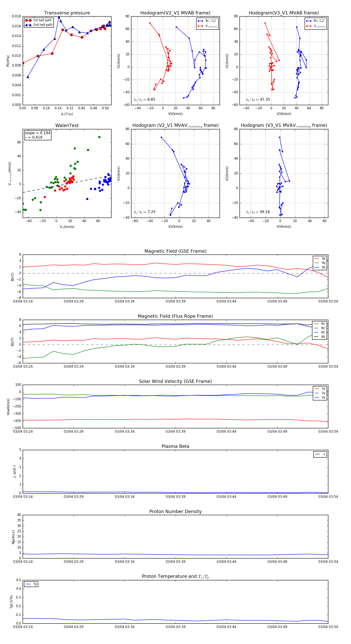Select the "Bz'" legend entry in the Flux Rope plot

[x=320, y=332]
